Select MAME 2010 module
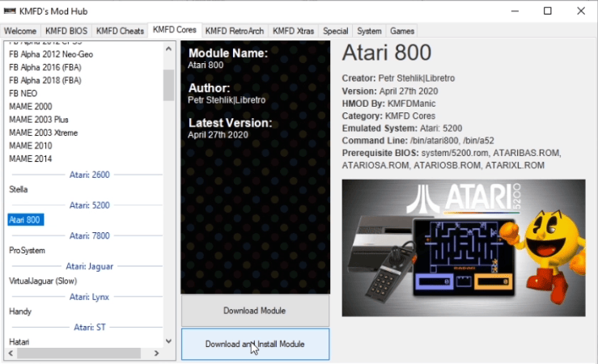598x364 pixels. (x=31, y=146)
